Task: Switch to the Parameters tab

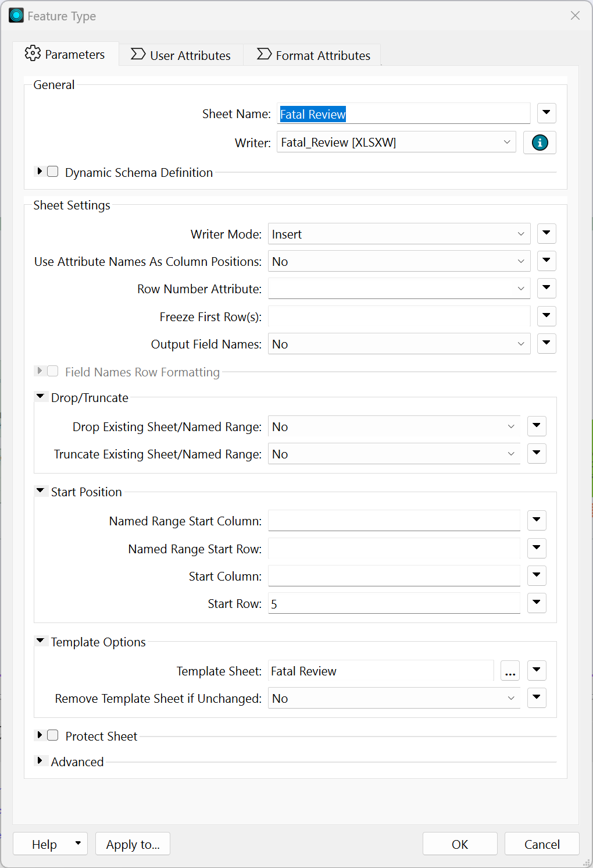Action: [x=65, y=54]
